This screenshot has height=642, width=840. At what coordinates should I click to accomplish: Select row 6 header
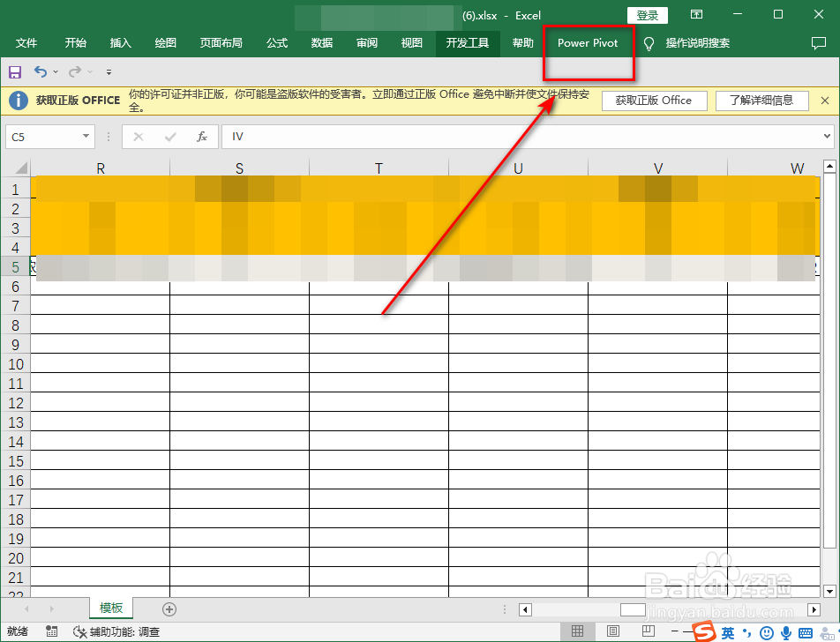[16, 287]
